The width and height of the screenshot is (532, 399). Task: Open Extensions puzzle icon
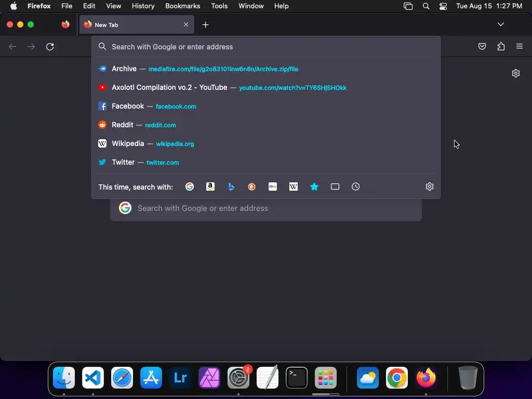pos(501,46)
